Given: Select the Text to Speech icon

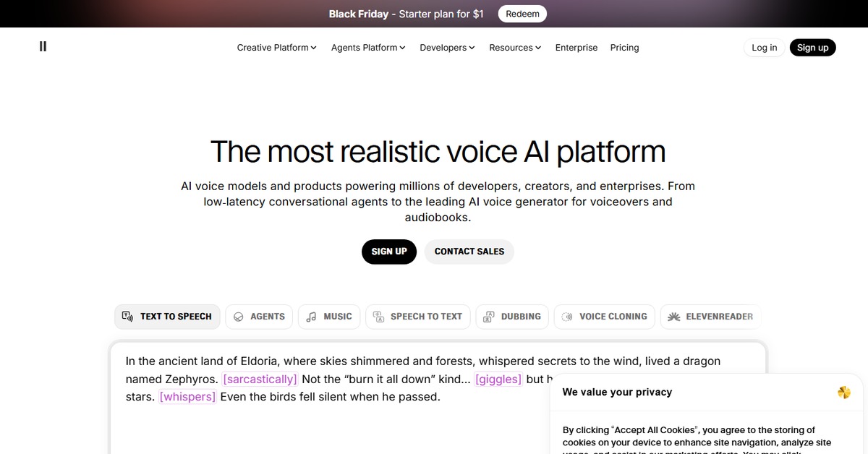Looking at the screenshot, I should coord(128,317).
